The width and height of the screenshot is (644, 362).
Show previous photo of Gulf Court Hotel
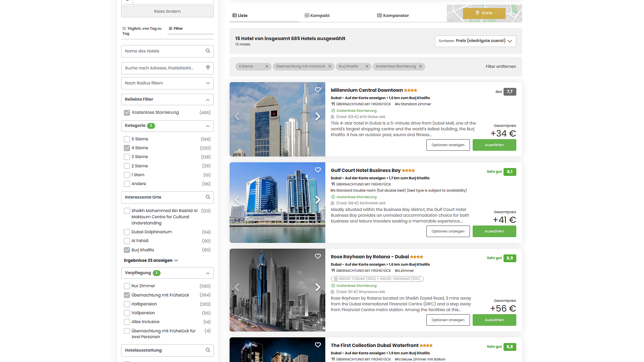pyautogui.click(x=237, y=200)
